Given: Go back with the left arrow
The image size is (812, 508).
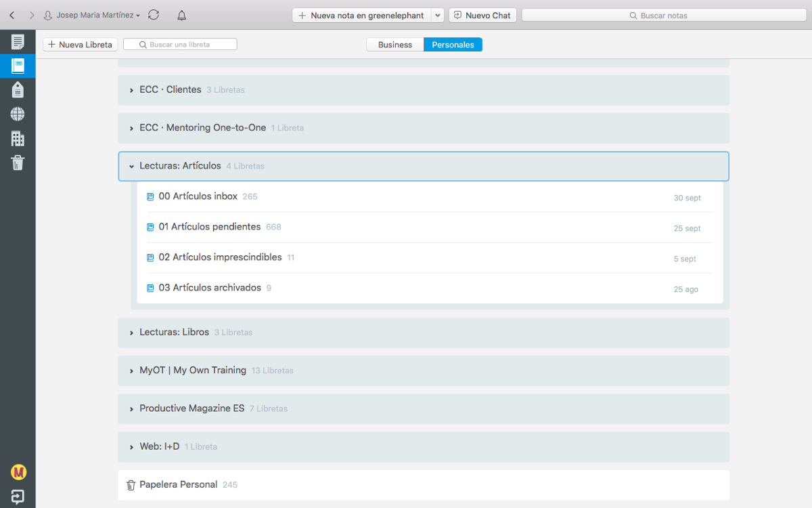Looking at the screenshot, I should (12, 15).
